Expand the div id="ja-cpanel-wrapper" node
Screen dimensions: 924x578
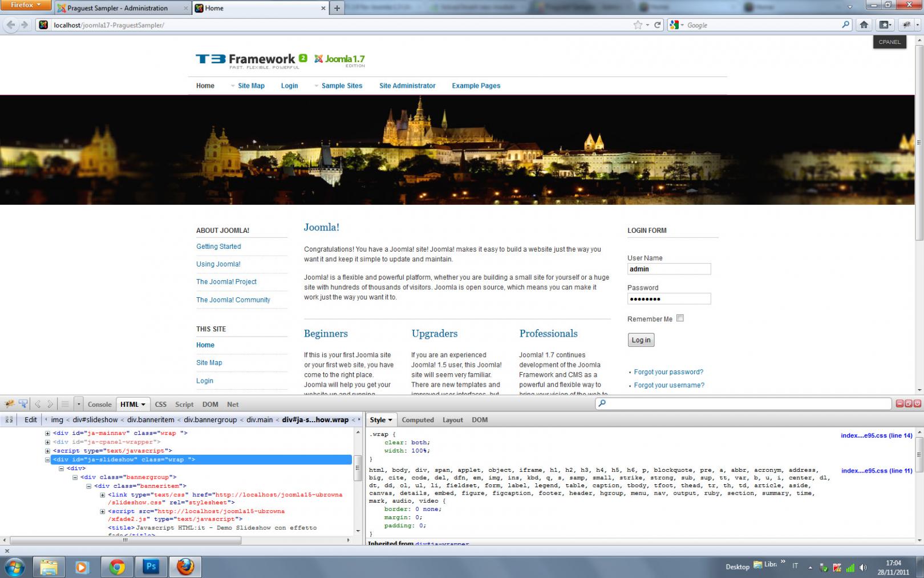pos(48,442)
